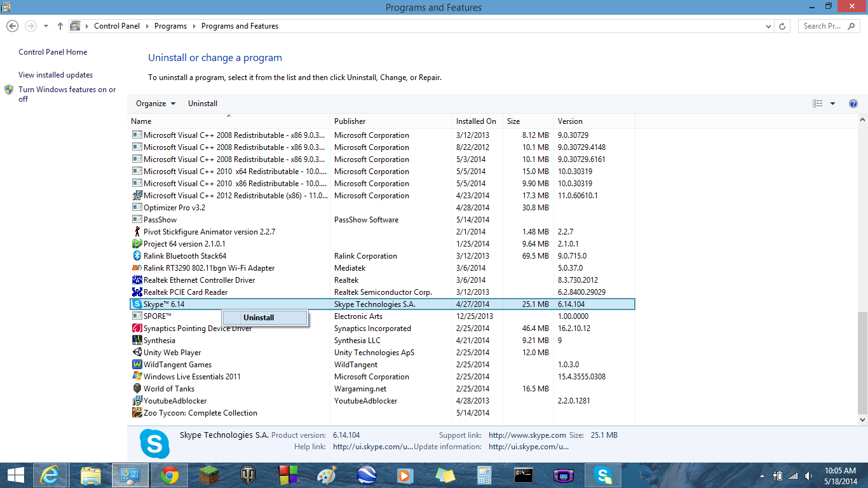Screen dimensions: 868x488
Task: Go up one level with the up arrow
Action: 60,26
